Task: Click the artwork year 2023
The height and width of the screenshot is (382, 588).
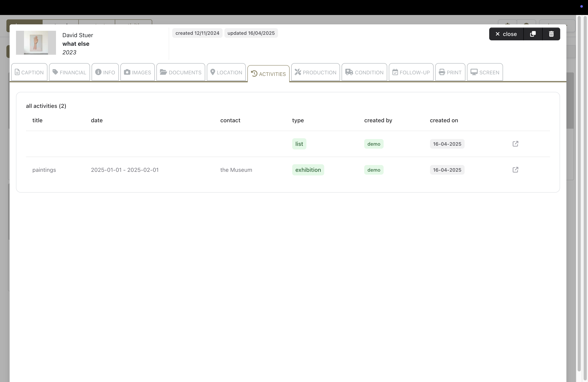Action: pos(69,52)
